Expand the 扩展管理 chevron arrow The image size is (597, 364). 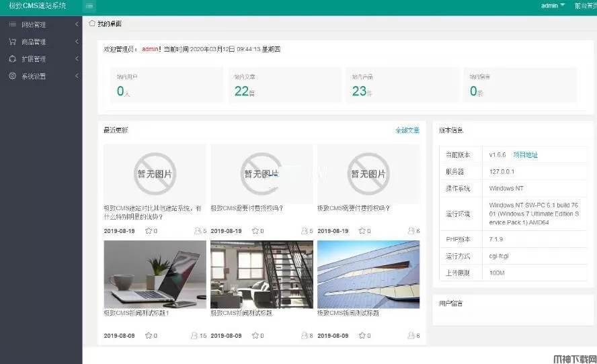point(77,59)
